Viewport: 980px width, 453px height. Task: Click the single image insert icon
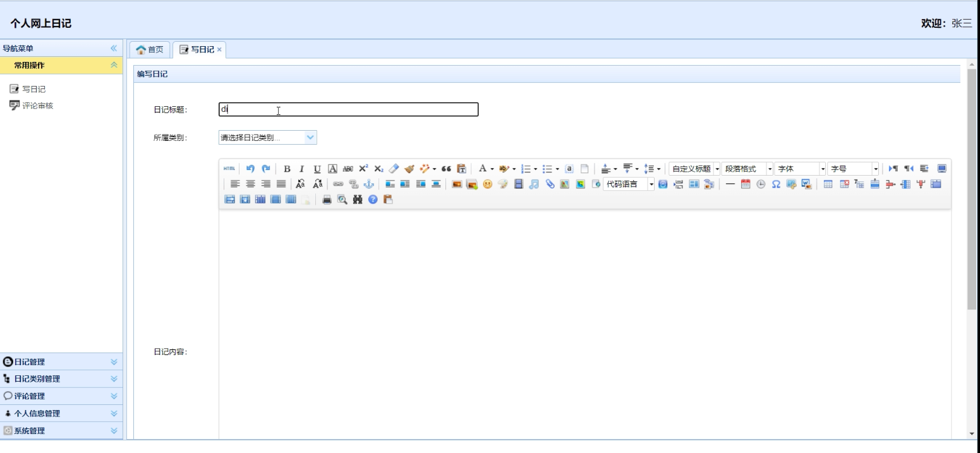(x=457, y=184)
